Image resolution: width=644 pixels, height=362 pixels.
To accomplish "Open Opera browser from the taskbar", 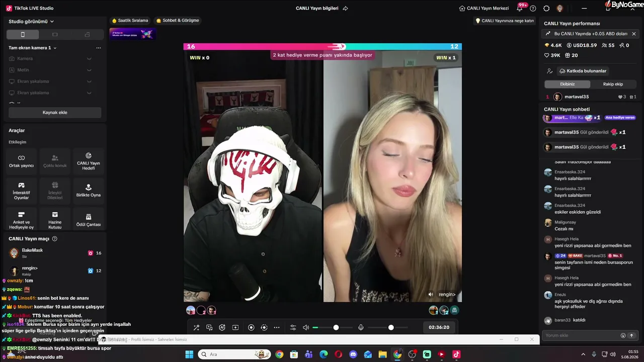I will pyautogui.click(x=339, y=354).
